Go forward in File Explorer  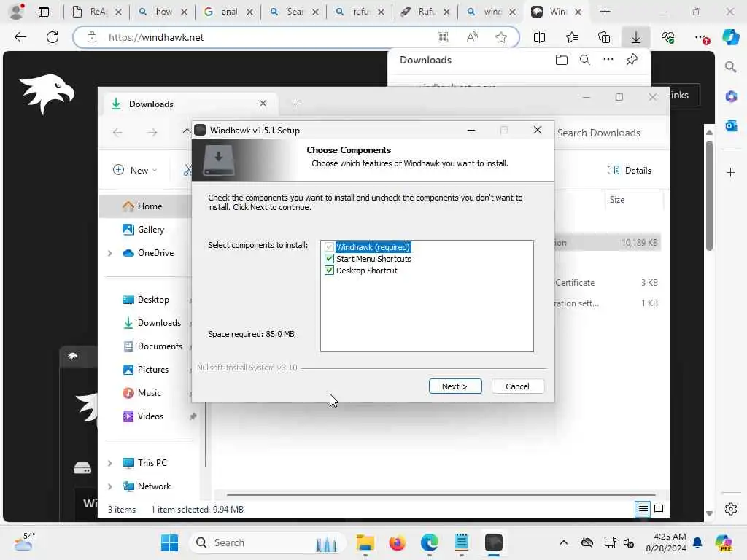pyautogui.click(x=152, y=133)
